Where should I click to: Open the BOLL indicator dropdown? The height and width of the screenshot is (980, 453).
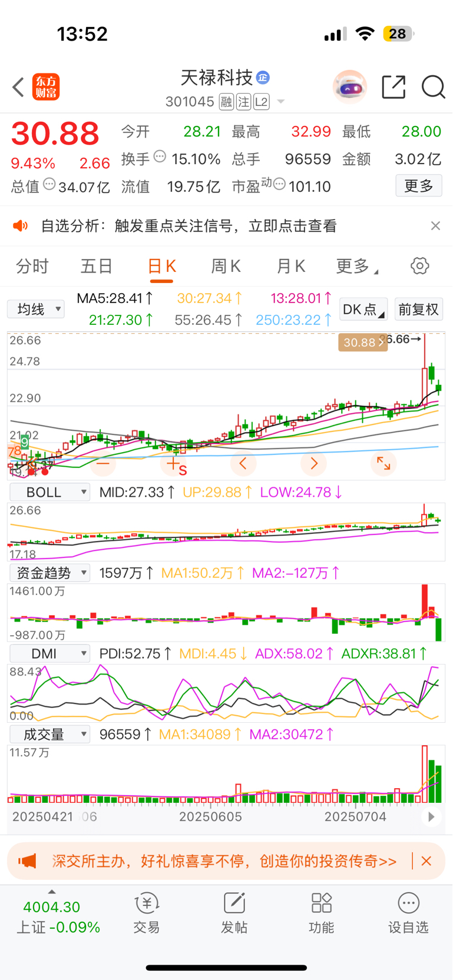tap(50, 492)
